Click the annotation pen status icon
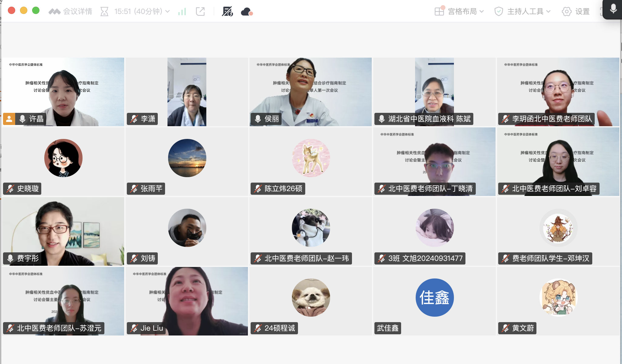Image resolution: width=622 pixels, height=364 pixels. tap(227, 12)
